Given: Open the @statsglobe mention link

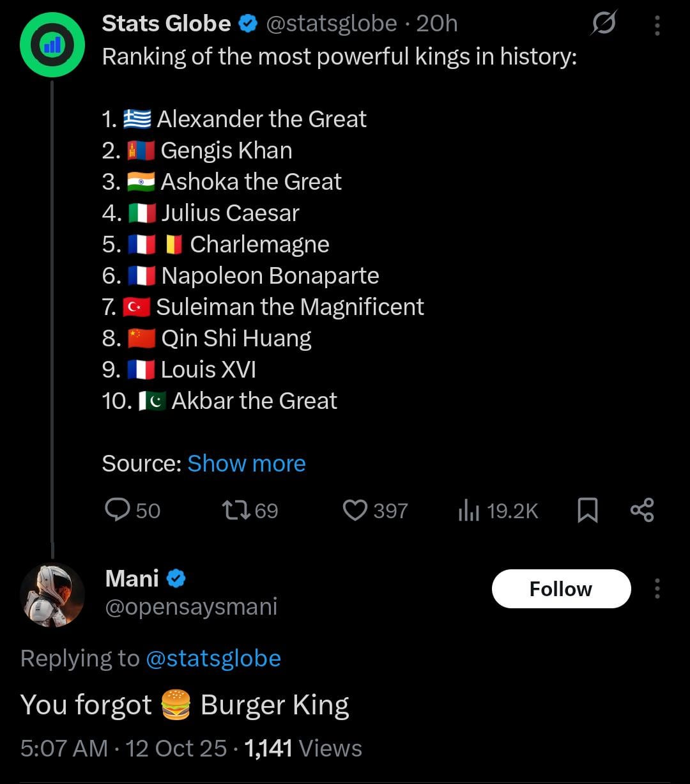Looking at the screenshot, I should [213, 658].
